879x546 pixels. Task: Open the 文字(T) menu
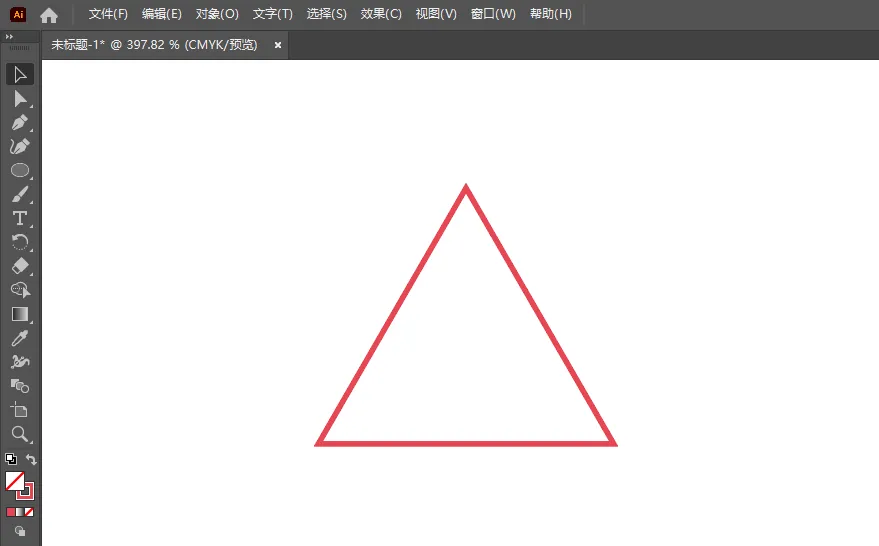point(272,14)
